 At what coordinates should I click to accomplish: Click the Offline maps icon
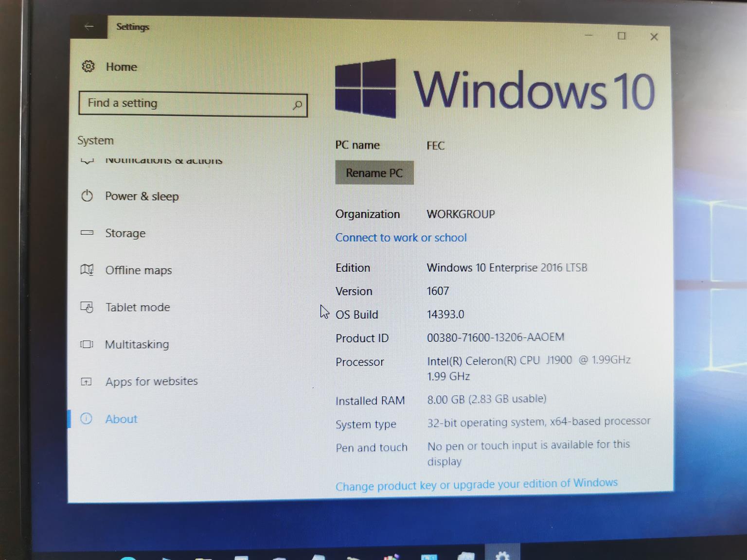point(87,270)
